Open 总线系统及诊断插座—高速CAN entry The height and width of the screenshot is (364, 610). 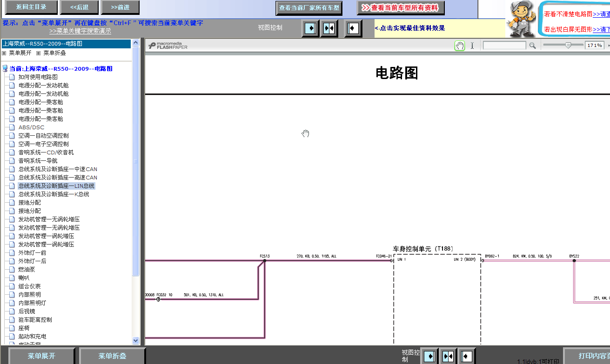(58, 177)
